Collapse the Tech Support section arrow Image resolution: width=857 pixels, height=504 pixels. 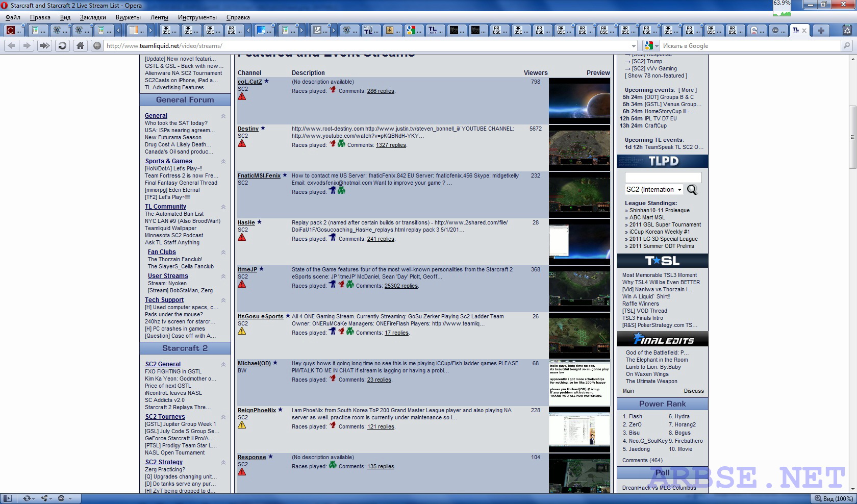[x=223, y=300]
